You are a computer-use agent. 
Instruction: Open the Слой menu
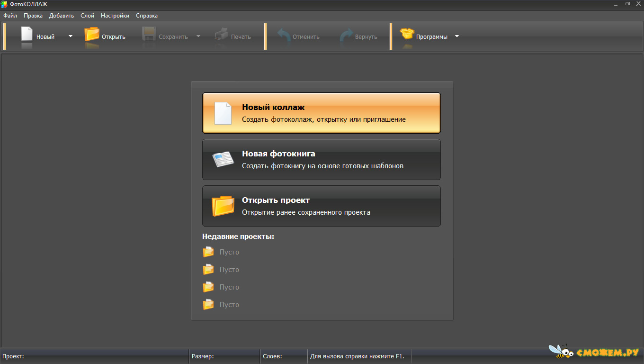[x=88, y=16]
